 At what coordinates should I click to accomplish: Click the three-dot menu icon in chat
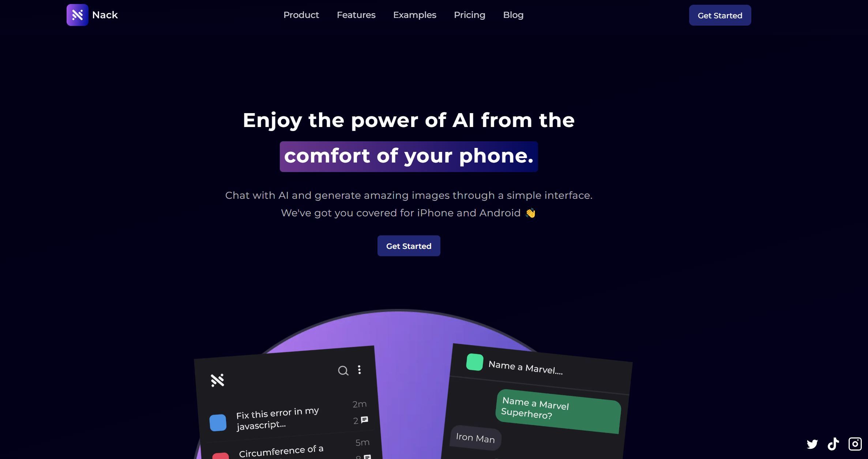[x=359, y=370]
